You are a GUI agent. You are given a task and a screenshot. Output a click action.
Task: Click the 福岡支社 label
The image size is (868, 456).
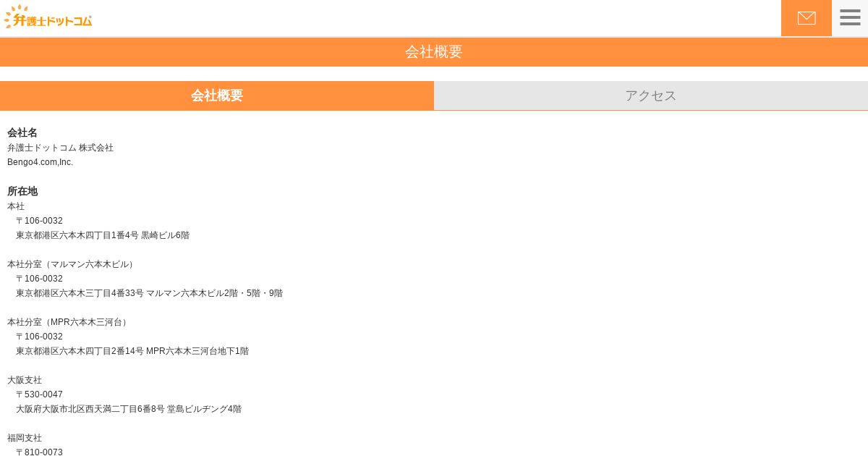[25, 438]
